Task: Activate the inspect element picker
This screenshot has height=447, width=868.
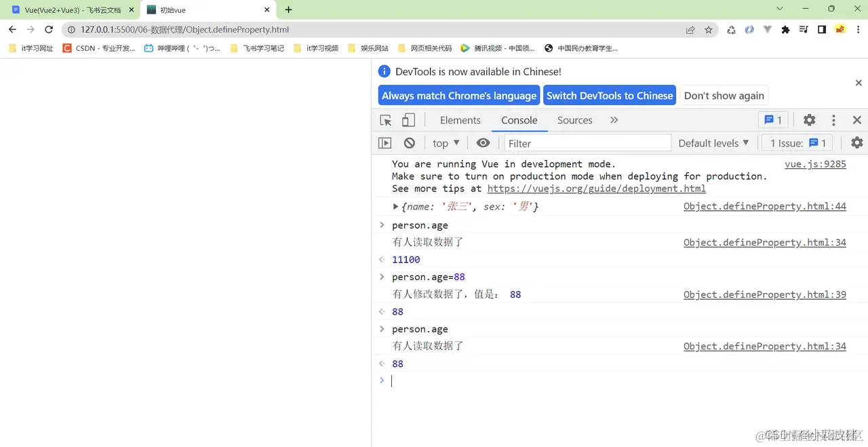Action: [386, 120]
